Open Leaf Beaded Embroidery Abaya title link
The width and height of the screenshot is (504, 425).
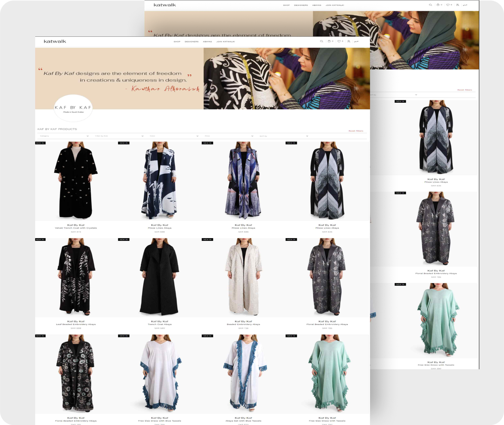click(76, 324)
